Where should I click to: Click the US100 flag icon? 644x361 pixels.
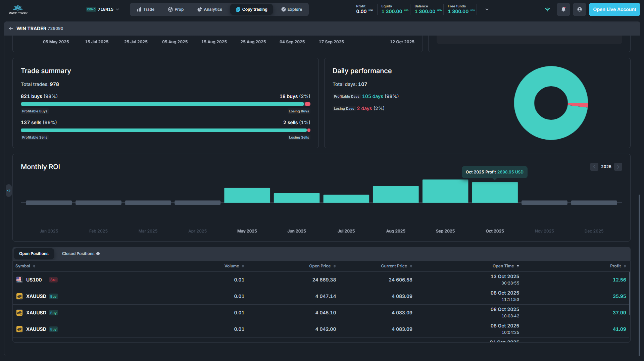[19, 280]
